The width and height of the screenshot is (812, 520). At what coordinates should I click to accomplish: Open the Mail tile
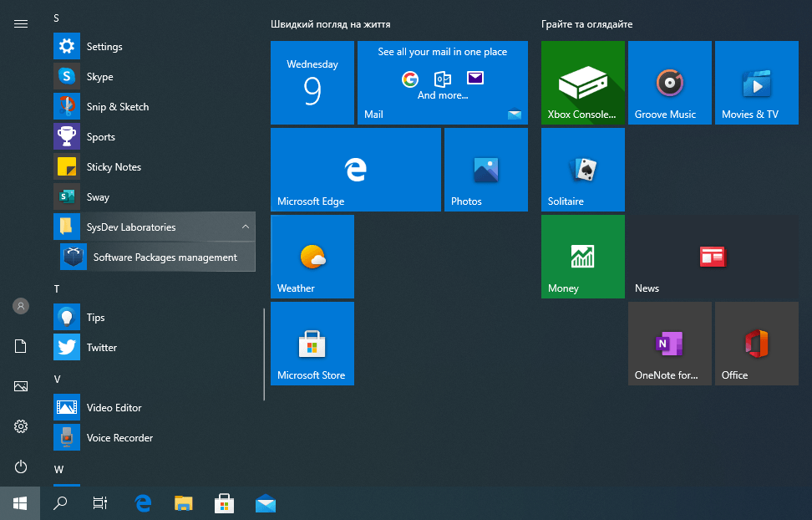[x=443, y=83]
